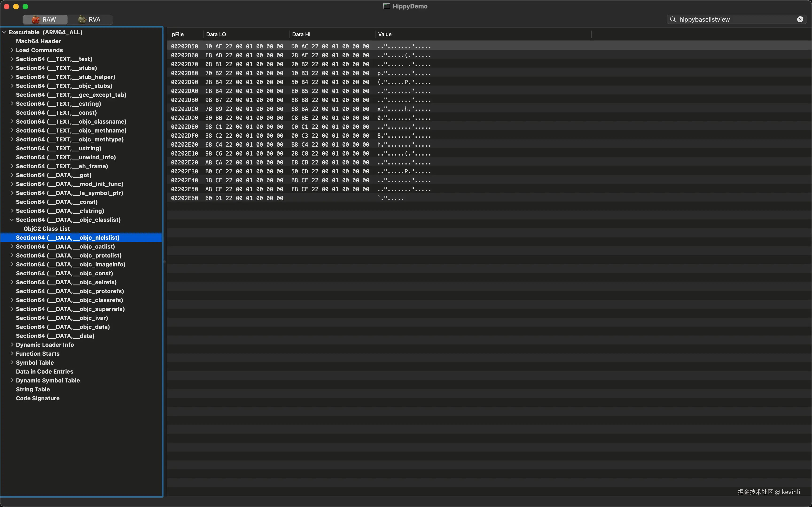Switch to the RAW address mode
The width and height of the screenshot is (812, 507).
(45, 19)
